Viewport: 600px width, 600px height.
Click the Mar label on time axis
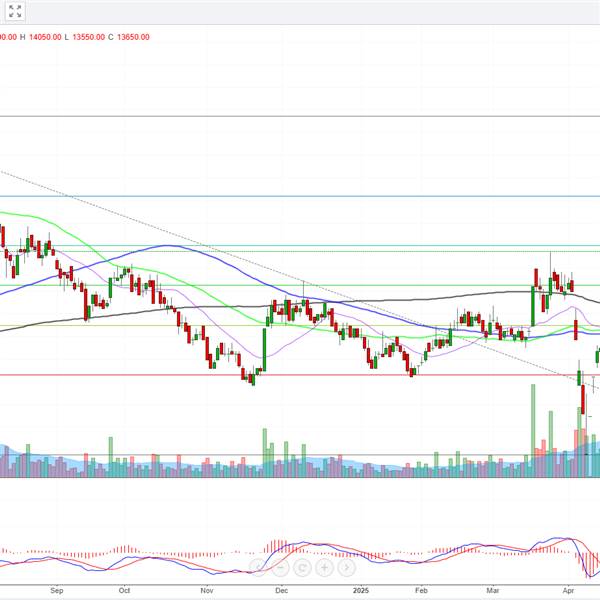[492, 590]
